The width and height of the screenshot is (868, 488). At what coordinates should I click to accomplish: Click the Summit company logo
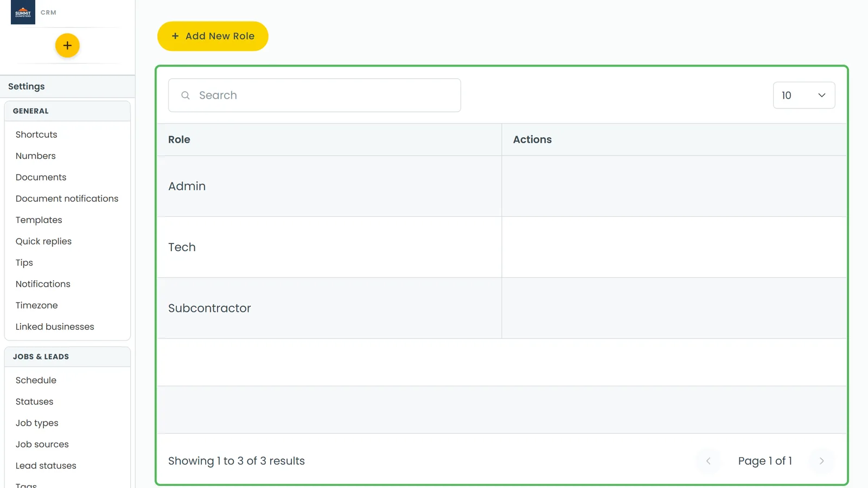coord(23,12)
